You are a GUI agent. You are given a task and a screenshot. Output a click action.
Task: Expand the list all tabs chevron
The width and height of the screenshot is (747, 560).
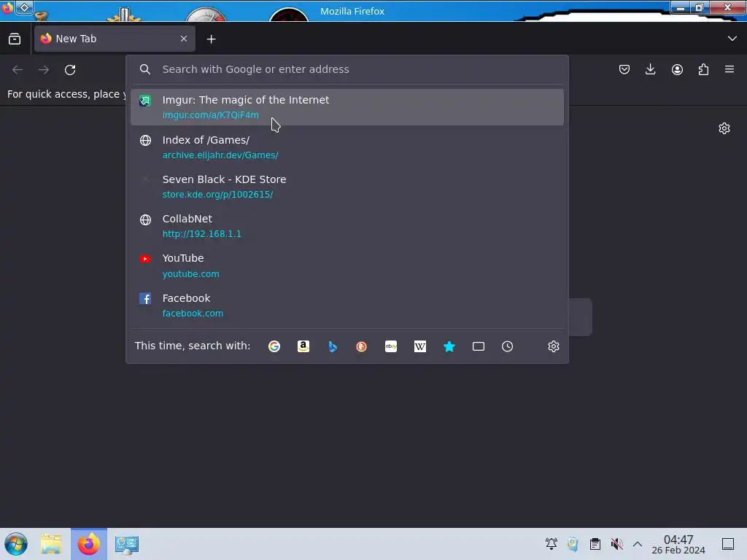(x=732, y=39)
